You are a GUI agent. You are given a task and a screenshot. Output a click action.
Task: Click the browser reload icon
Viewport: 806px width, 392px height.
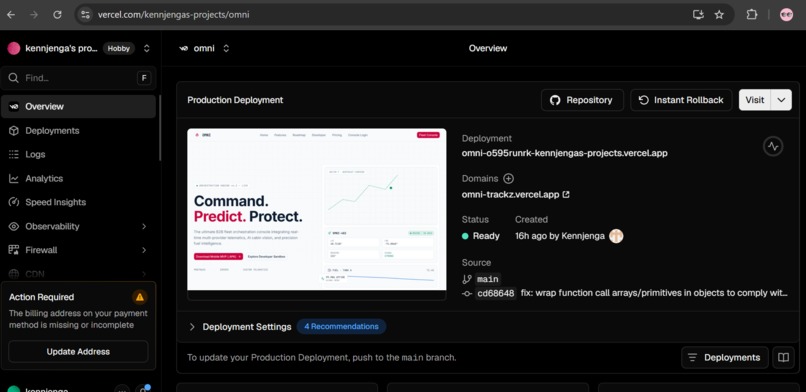click(x=57, y=15)
